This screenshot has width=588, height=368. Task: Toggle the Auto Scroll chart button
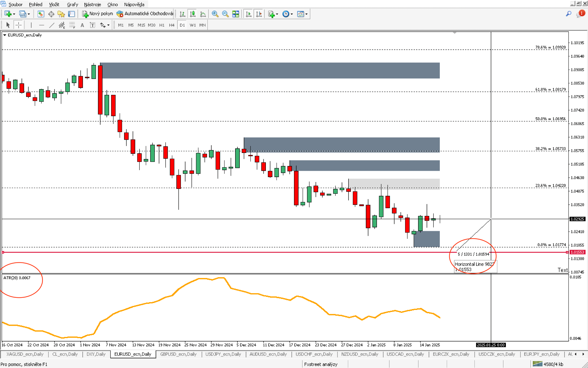click(249, 14)
